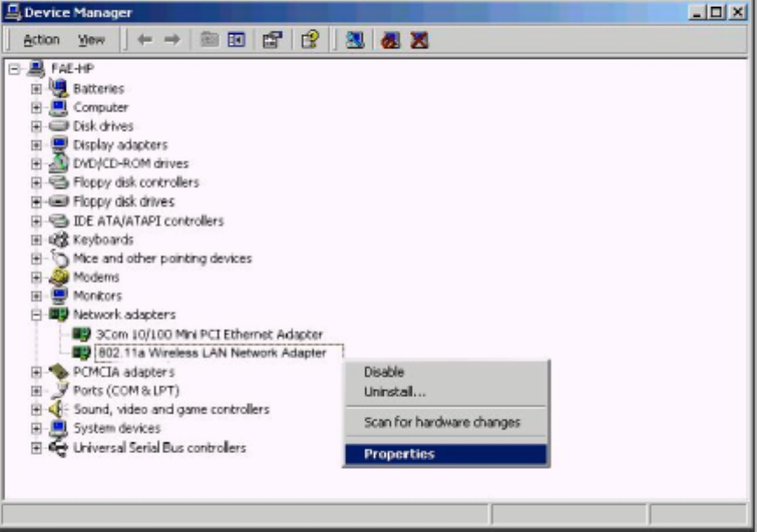Expand the Computer node
Image resolution: width=757 pixels, height=532 pixels.
[36, 107]
